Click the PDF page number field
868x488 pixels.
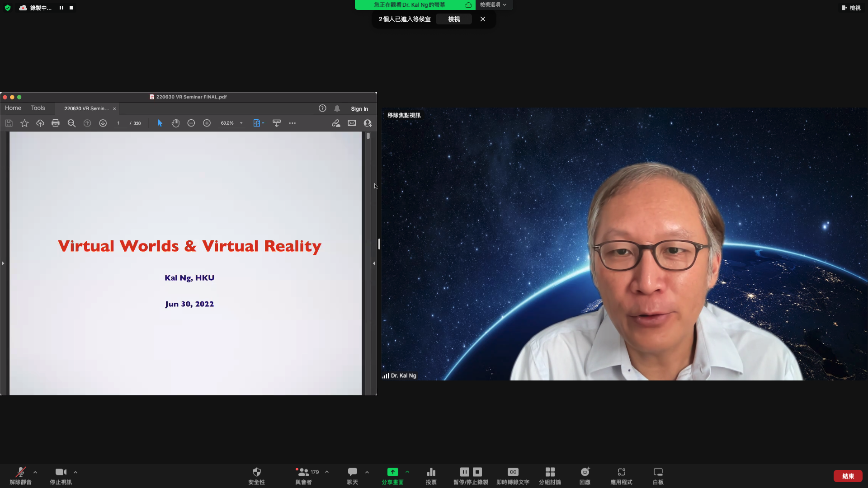pyautogui.click(x=118, y=123)
